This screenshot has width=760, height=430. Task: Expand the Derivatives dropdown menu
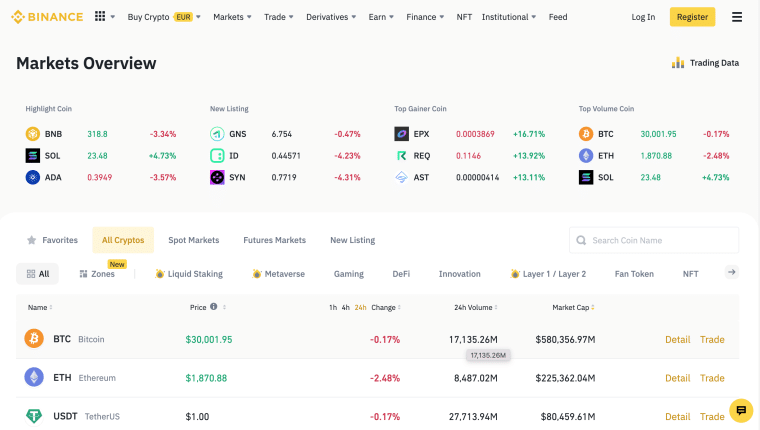point(332,17)
